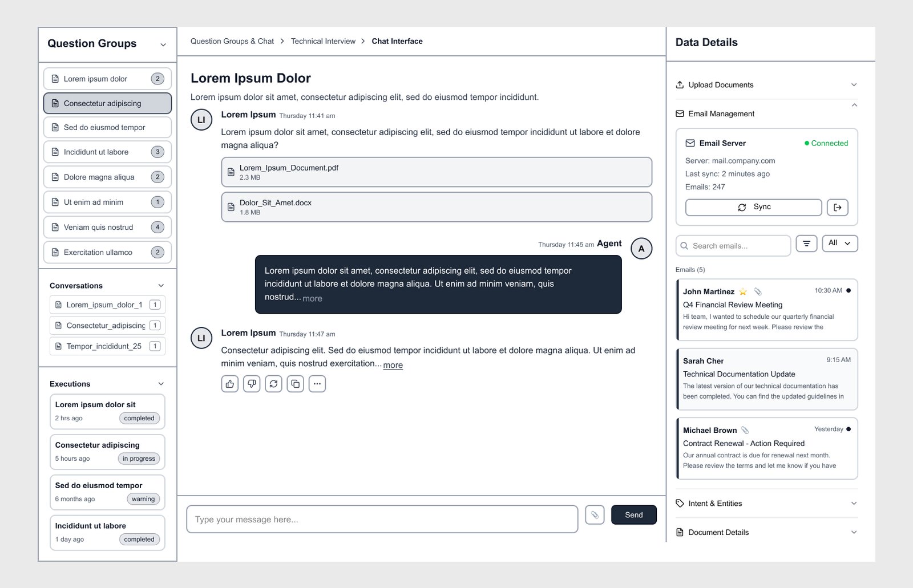Click the thumbs up icon
This screenshot has width=913, height=588.
click(230, 384)
